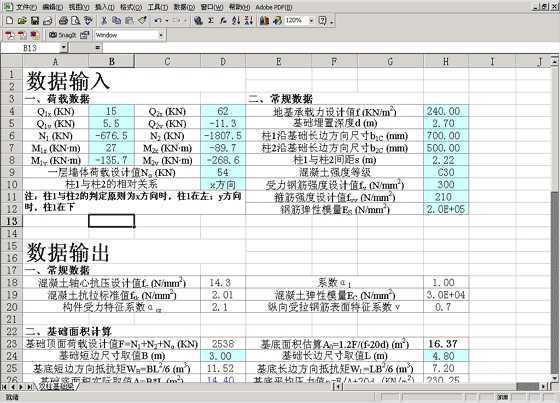Screen dimensions: 560x403
Task: Open the 格式(O) menu
Action: point(131,7)
